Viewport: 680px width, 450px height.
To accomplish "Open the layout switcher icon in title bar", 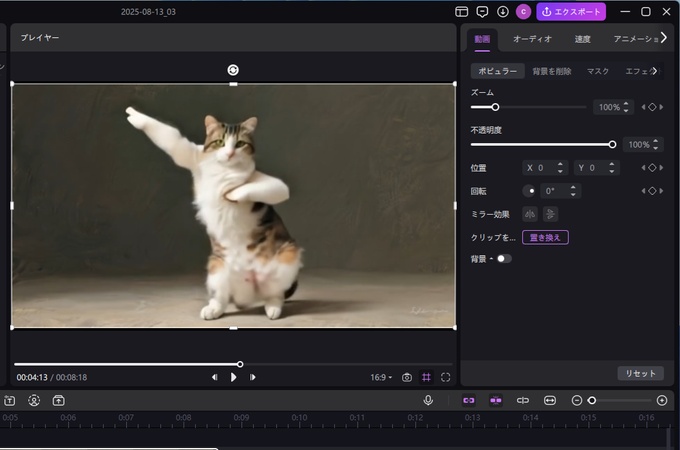I will pos(461,12).
